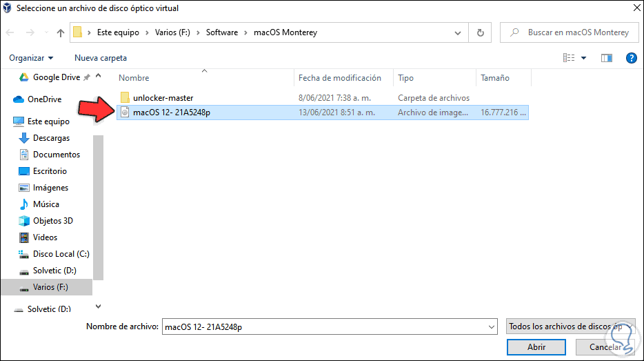Click the Abrir button
This screenshot has height=361, width=644.
[x=536, y=347]
